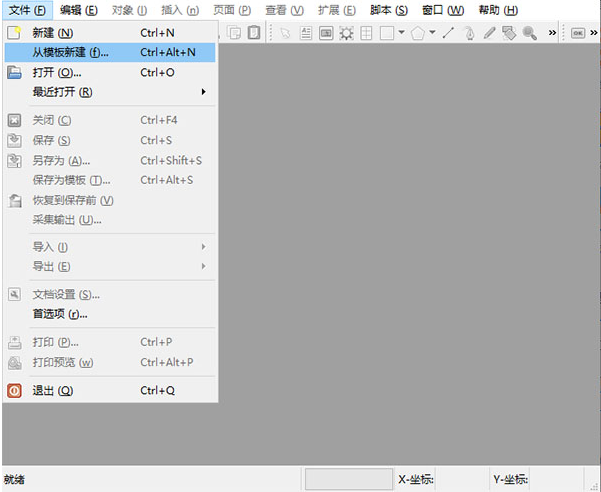This screenshot has height=492, width=601.
Task: Open the 编辑 (E) menu
Action: click(79, 10)
